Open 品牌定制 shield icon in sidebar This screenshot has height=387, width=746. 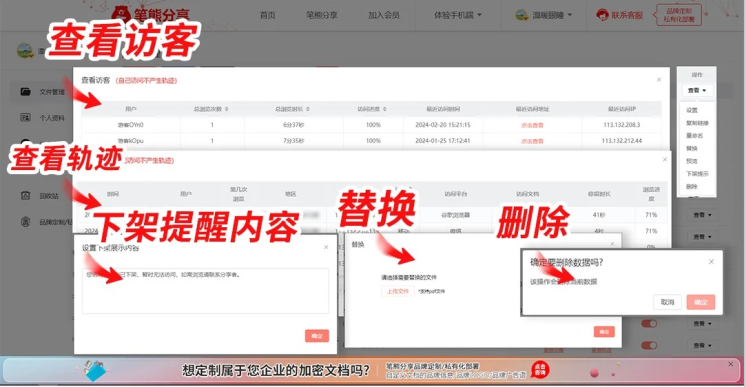tap(26, 222)
